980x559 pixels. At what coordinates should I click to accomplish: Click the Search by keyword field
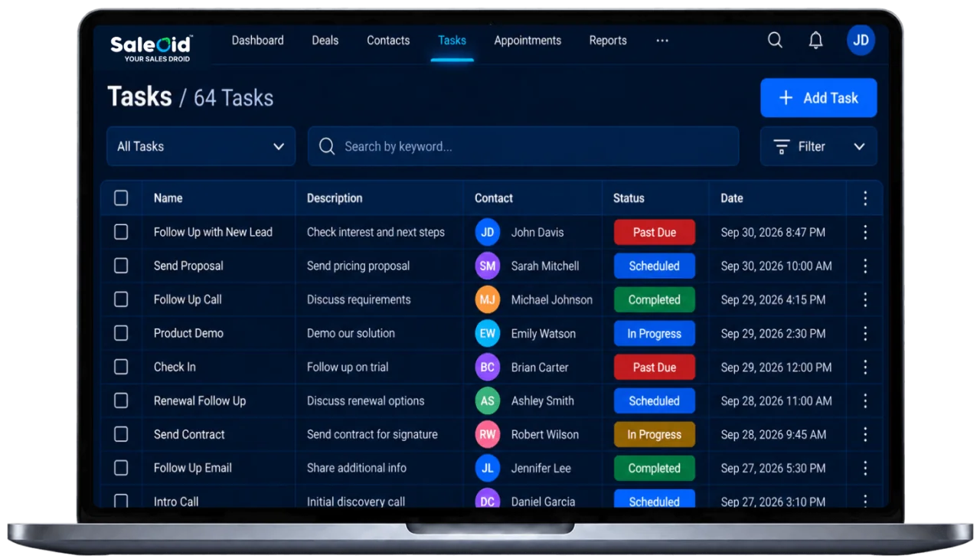pos(523,146)
